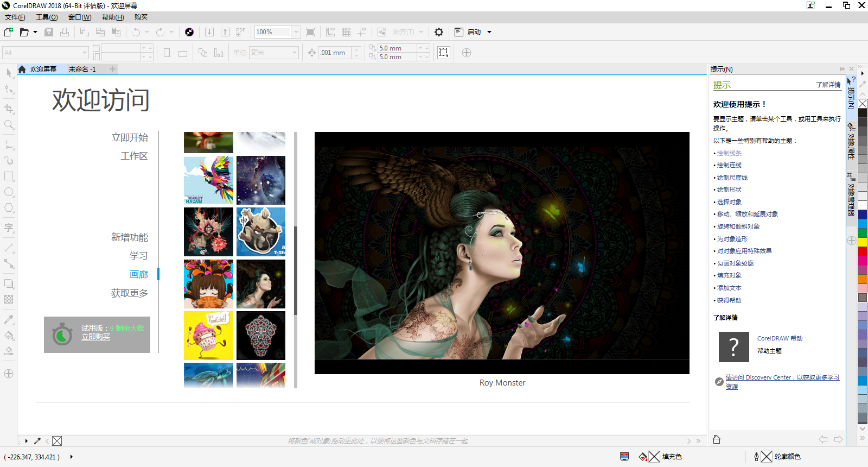Collapse the 提示 docker with double arrow
Viewport: 868px width, 467px height.
click(x=842, y=69)
